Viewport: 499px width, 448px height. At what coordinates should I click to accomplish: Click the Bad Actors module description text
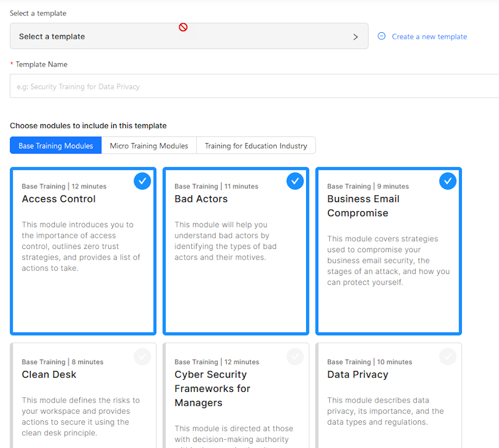[x=225, y=241]
